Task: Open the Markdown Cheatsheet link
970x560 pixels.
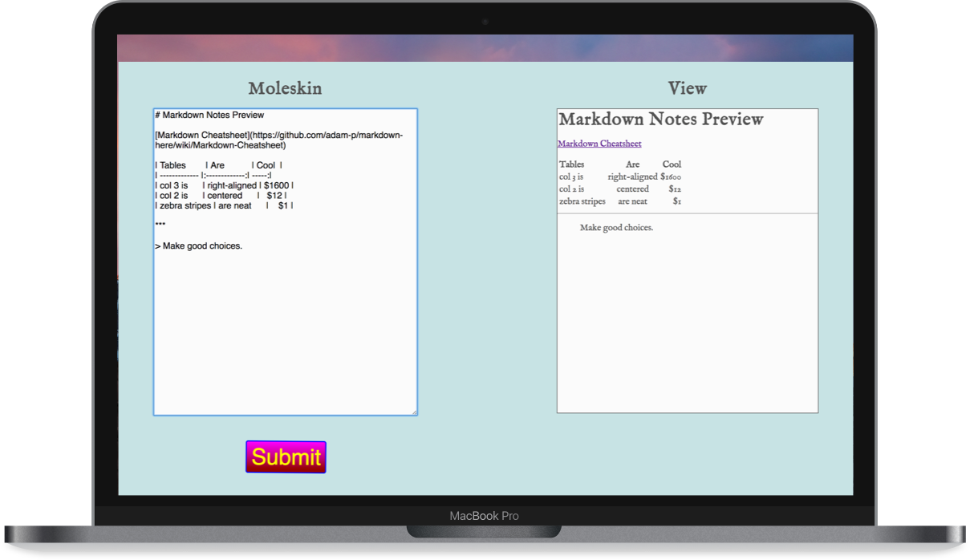Action: [599, 143]
